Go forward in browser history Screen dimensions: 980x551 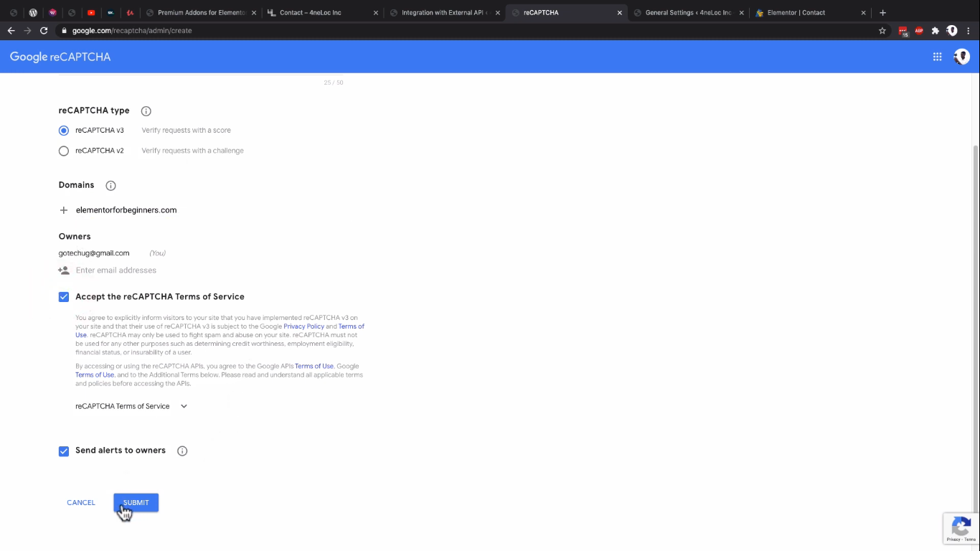(27, 31)
